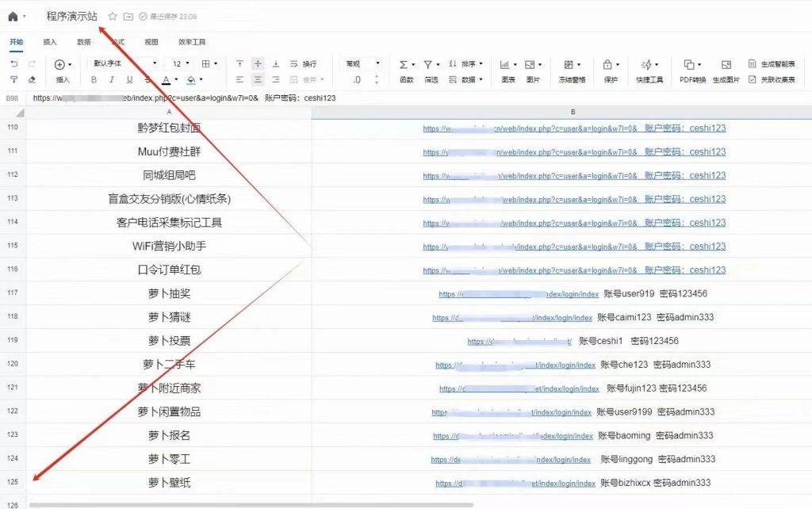
Task: Select row header 118
Action: coord(13,316)
